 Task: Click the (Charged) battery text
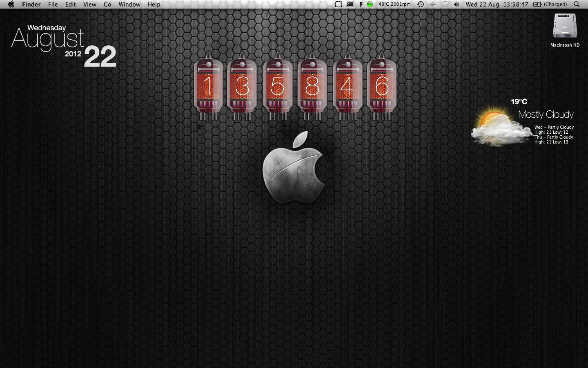coord(555,4)
